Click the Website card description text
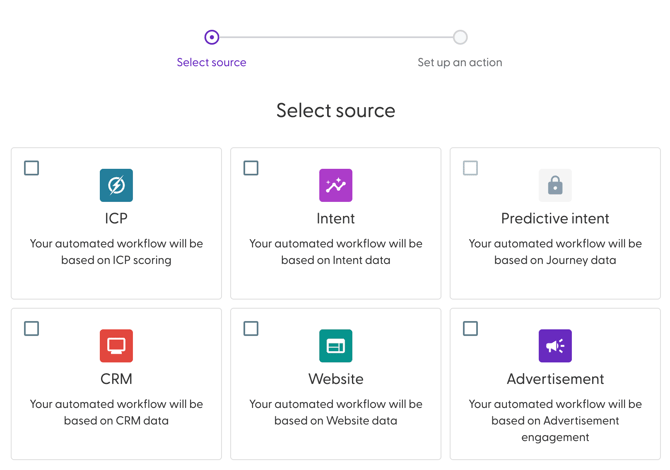Screen dimensions: 670x470 (335, 412)
